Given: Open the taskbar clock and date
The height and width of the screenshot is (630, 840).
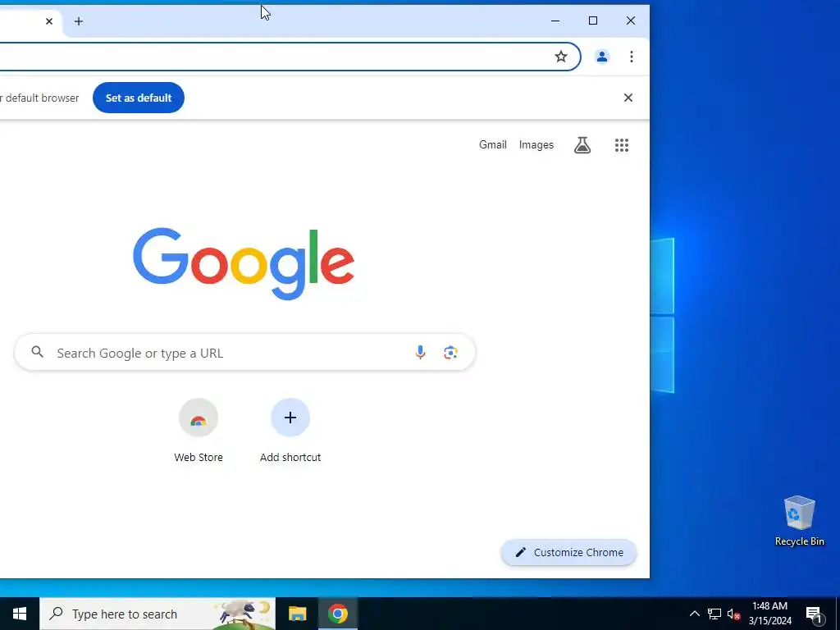Looking at the screenshot, I should 769,614.
